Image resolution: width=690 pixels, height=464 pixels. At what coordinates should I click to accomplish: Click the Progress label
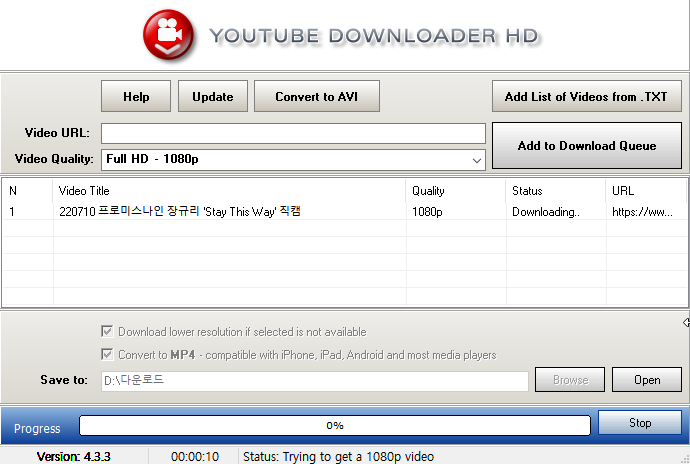pyautogui.click(x=37, y=428)
